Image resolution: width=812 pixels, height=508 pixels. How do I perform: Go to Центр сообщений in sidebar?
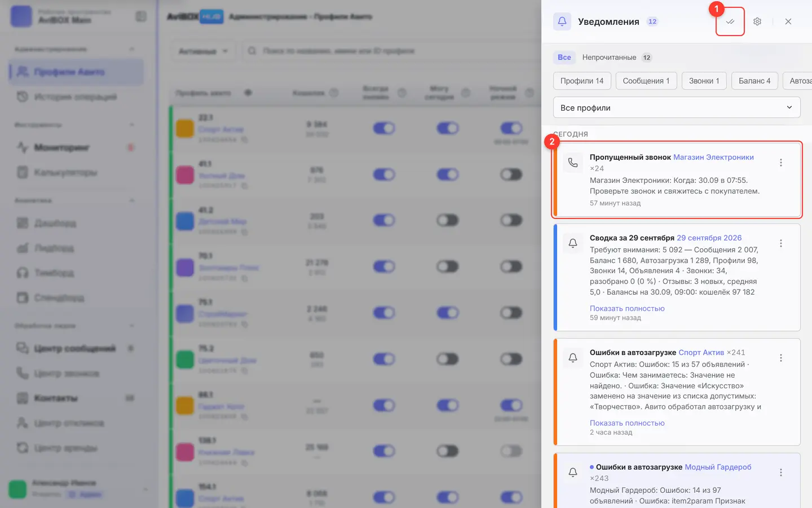click(76, 348)
